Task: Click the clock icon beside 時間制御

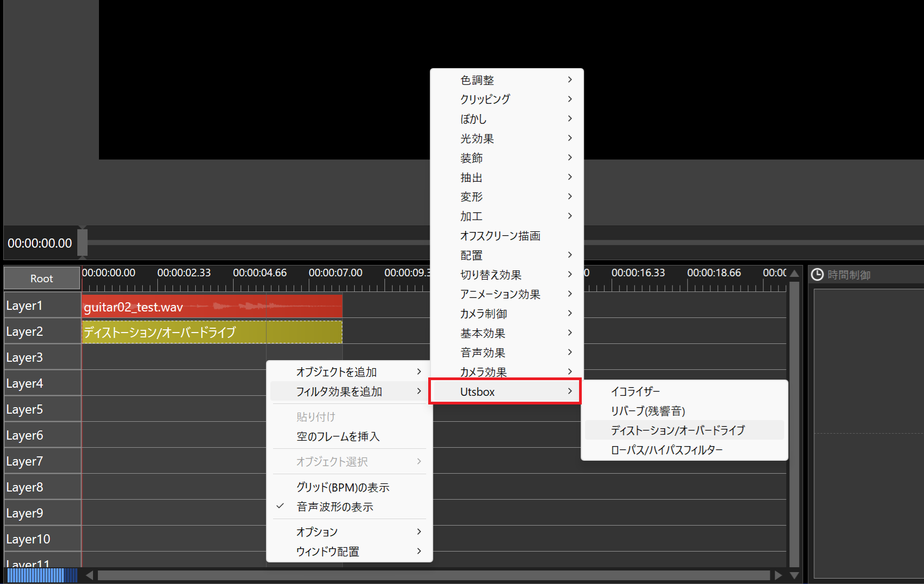Action: click(x=817, y=275)
